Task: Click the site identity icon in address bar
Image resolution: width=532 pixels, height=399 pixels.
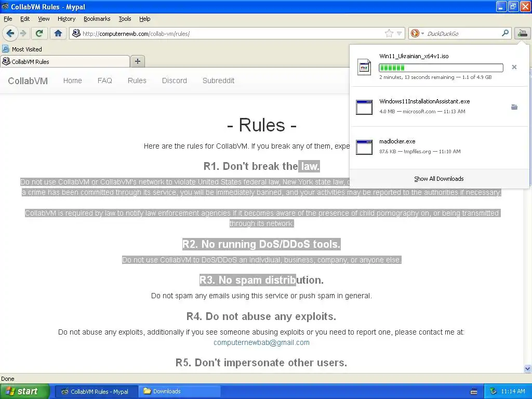Action: (x=76, y=33)
